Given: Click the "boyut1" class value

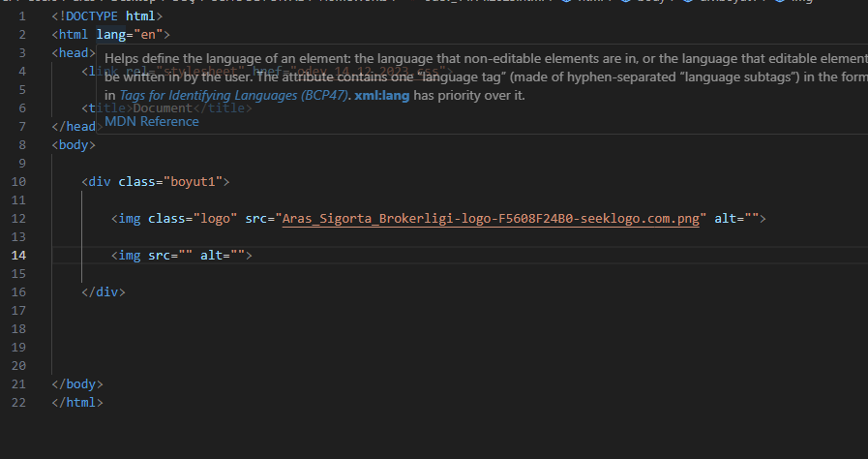Looking at the screenshot, I should pos(197,182).
